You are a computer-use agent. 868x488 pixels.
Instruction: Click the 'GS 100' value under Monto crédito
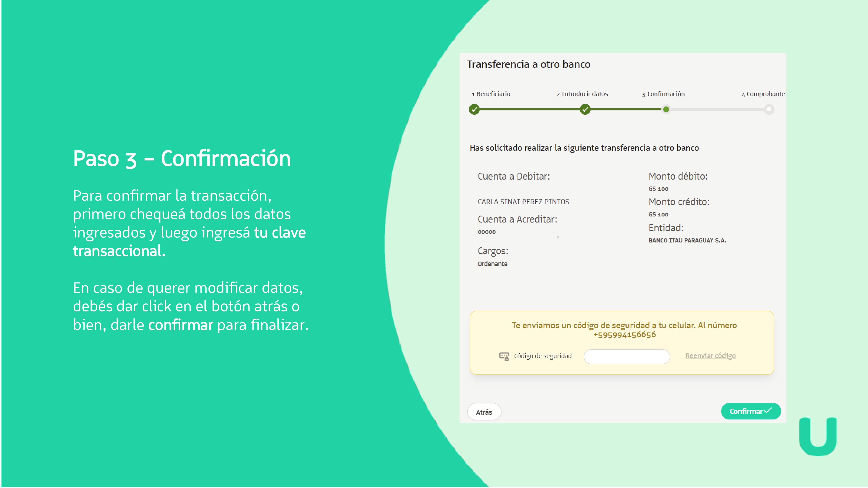click(x=658, y=215)
